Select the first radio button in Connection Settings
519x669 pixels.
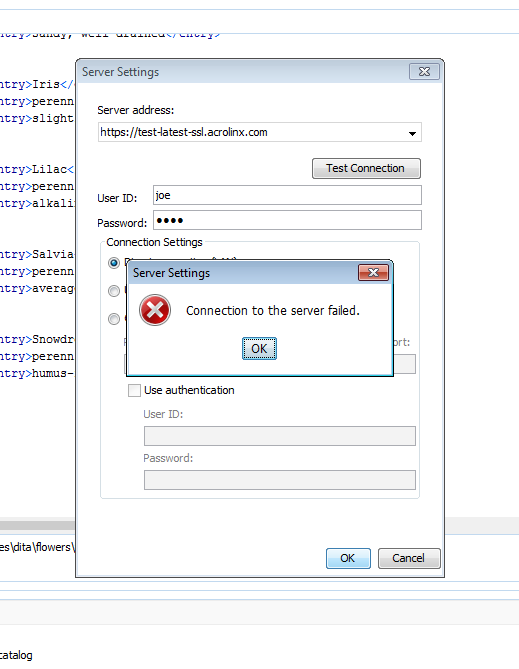(114, 263)
